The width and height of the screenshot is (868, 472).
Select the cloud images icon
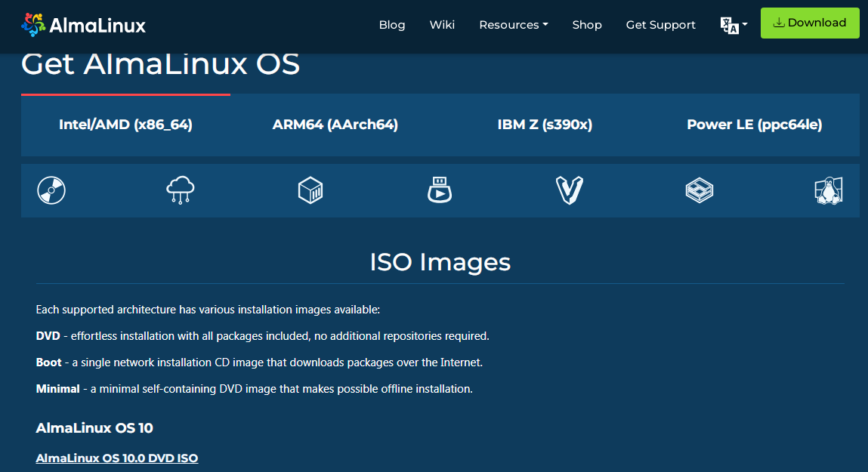(181, 190)
